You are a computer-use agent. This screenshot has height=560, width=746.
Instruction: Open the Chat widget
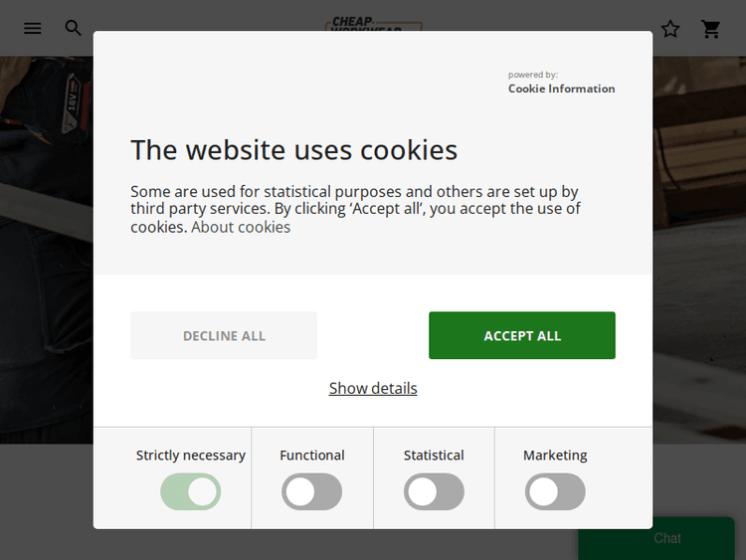667,538
